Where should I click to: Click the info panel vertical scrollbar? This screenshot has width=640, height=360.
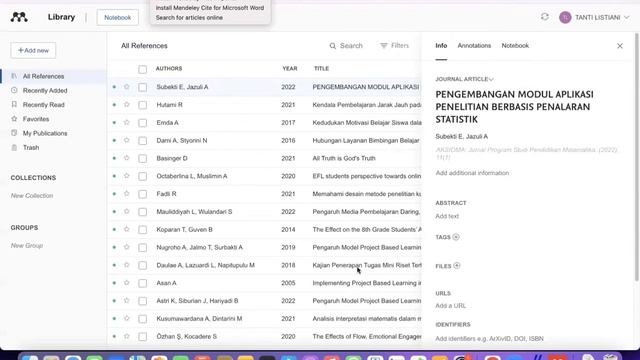[637, 157]
